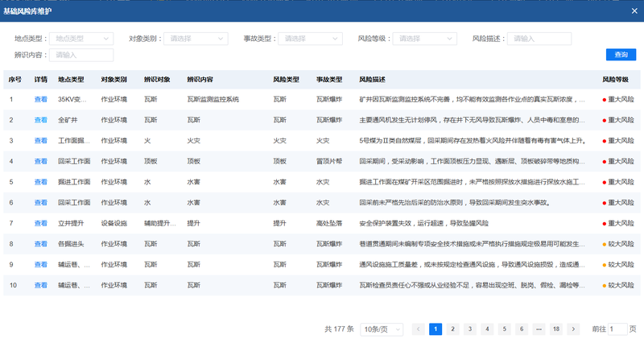Viewport: 644px width, 343px height.
Task: Select page 1 in pagination
Action: click(436, 329)
